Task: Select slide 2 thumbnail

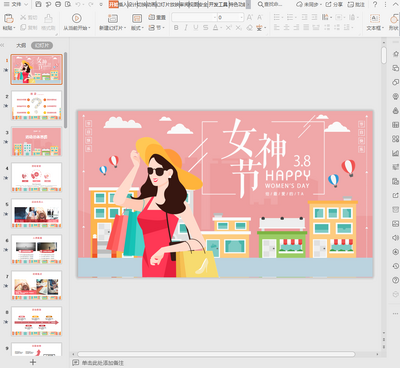Action: [x=37, y=105]
